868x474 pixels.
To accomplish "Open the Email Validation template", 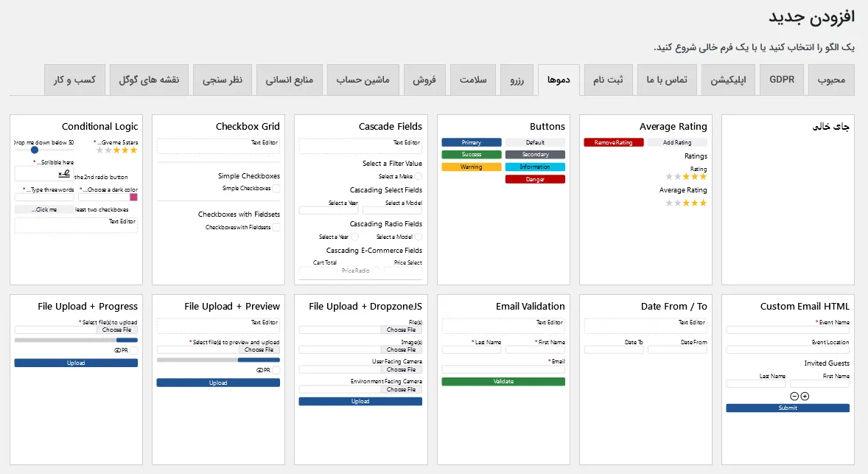I will [503, 380].
